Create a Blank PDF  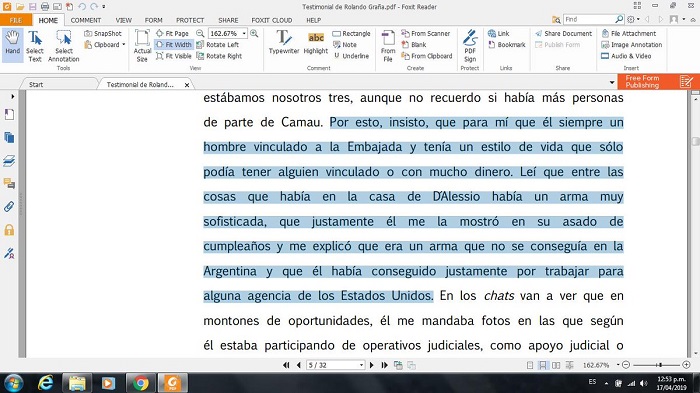click(x=414, y=45)
